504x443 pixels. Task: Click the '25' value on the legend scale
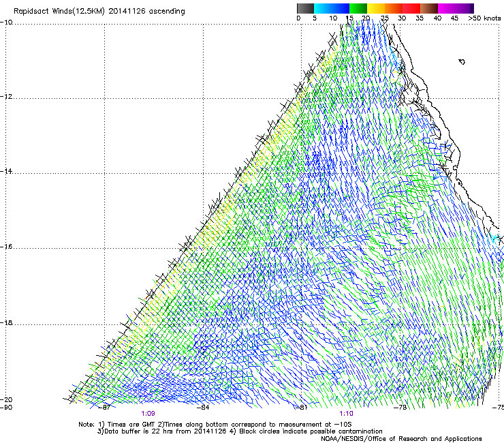[x=384, y=18]
